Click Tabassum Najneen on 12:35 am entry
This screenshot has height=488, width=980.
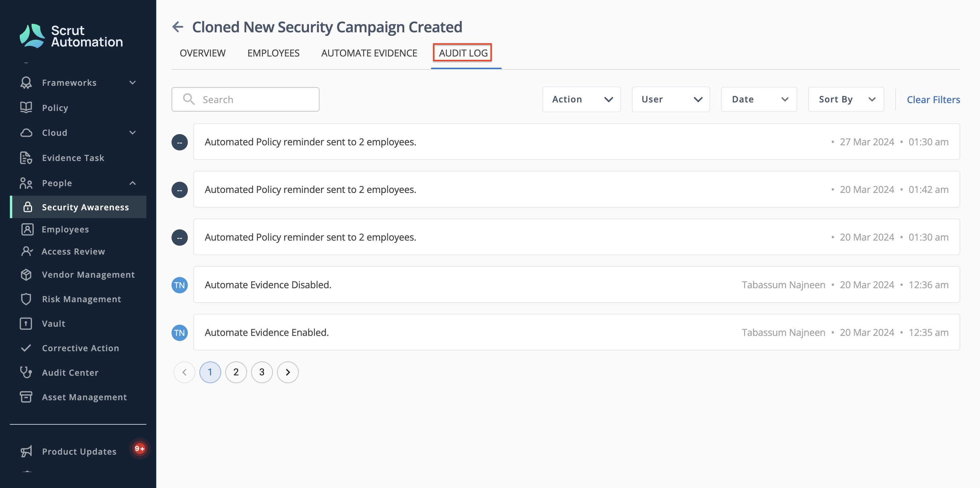click(783, 332)
